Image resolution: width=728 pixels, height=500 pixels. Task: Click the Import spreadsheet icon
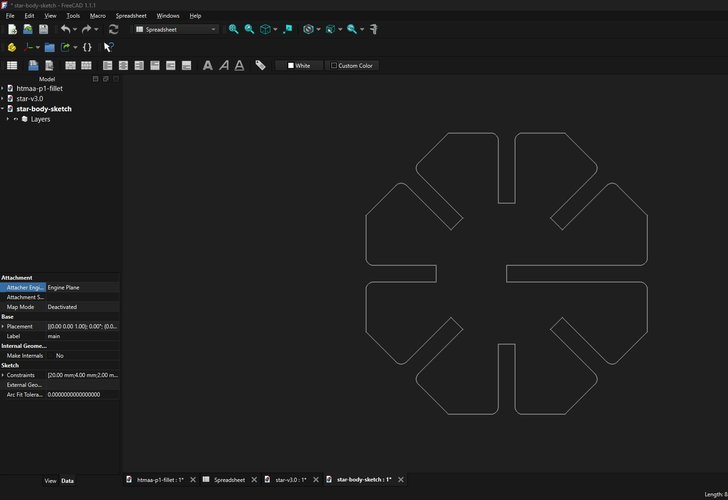point(33,65)
